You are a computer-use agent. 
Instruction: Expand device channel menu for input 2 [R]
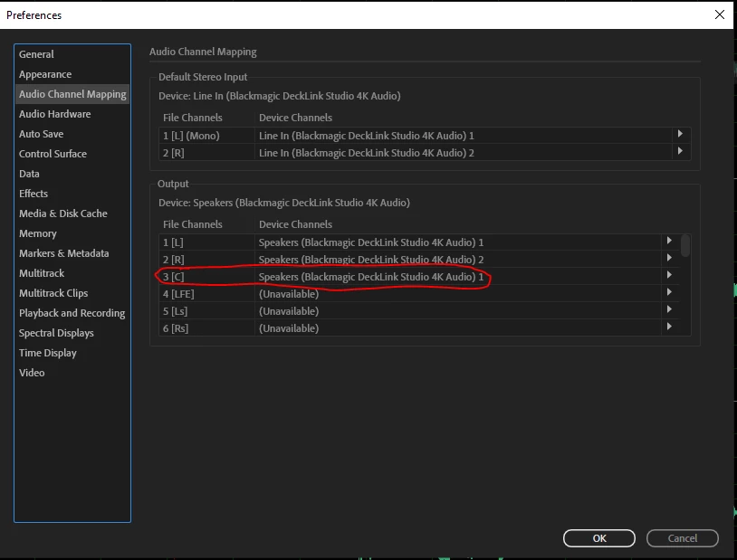click(x=680, y=151)
